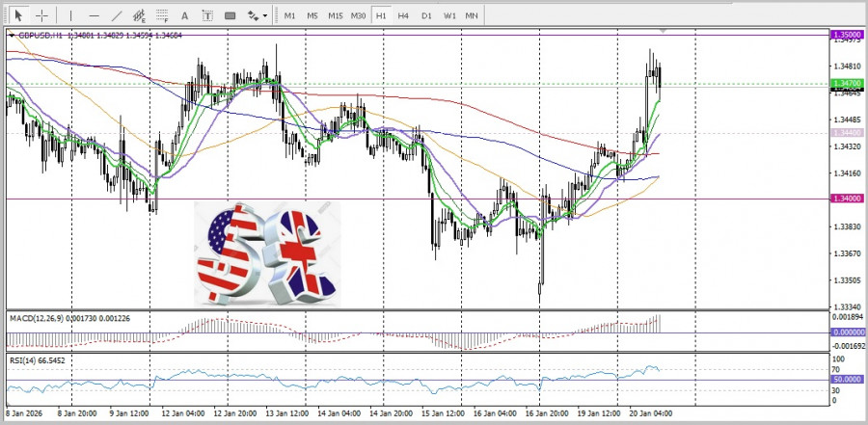
Task: Insert a text label object
Action: pyautogui.click(x=207, y=15)
